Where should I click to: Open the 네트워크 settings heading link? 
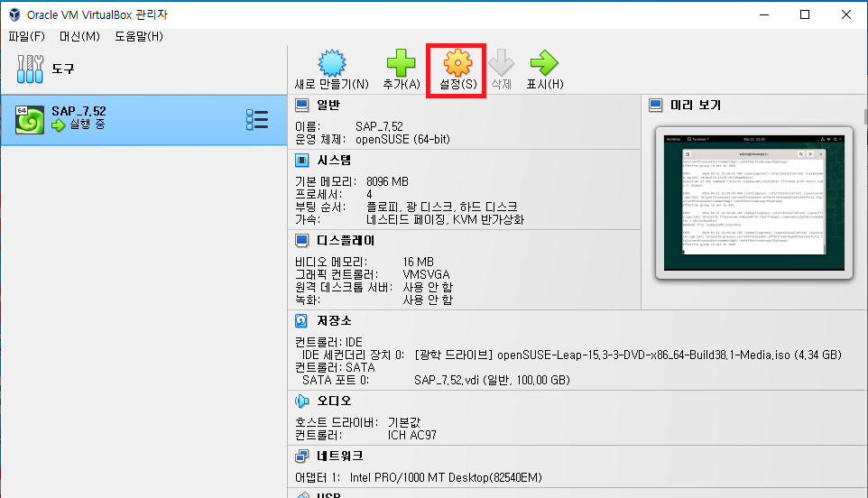(x=340, y=456)
